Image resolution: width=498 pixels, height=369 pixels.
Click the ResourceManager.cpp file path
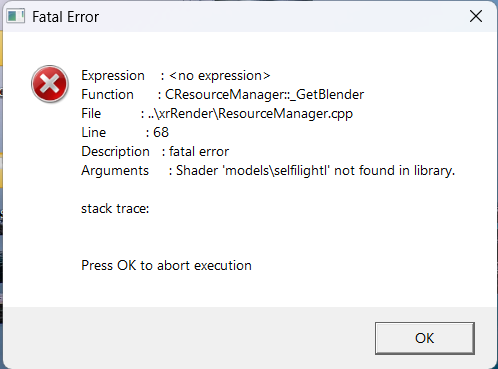coord(250,114)
